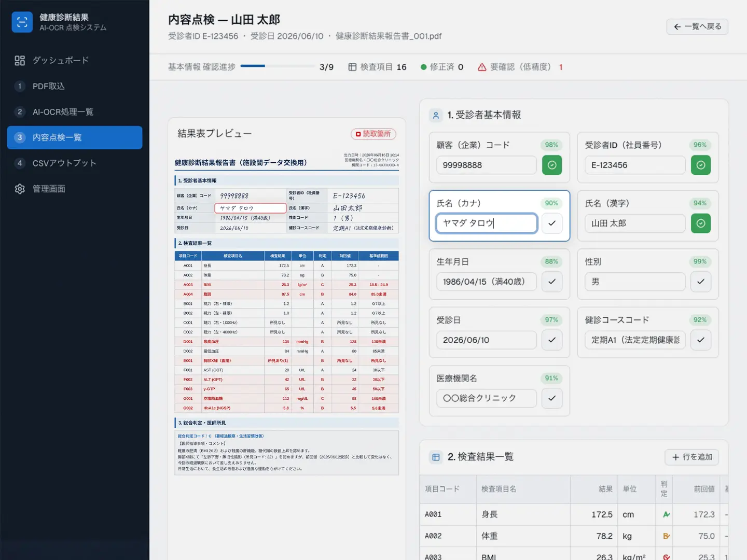Edit the 受診者ID input E-123456
Screen dimensions: 747x560
(635, 165)
